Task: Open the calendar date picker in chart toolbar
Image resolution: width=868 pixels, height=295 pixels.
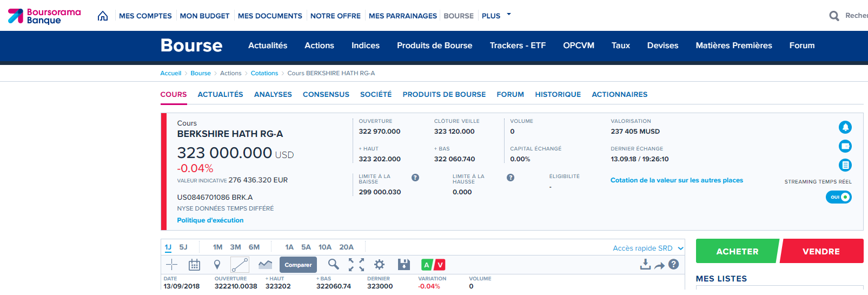Action: click(194, 265)
